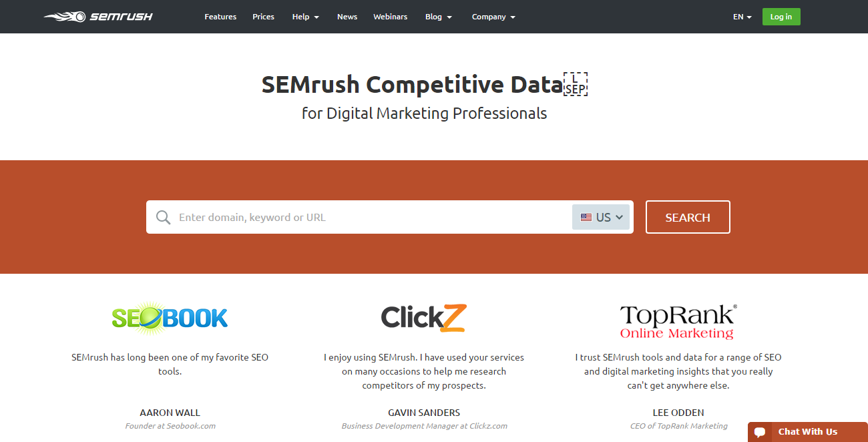This screenshot has width=868, height=442.
Task: Go to Prices page
Action: pyautogui.click(x=263, y=17)
